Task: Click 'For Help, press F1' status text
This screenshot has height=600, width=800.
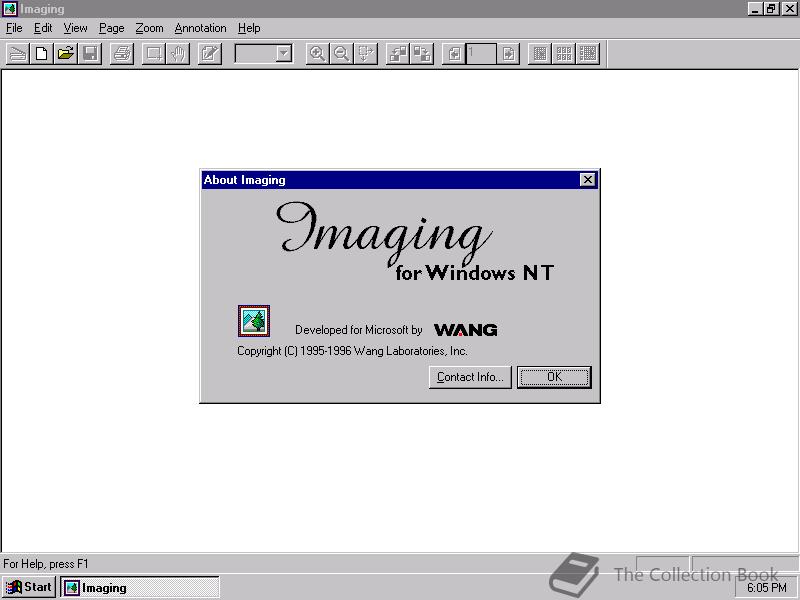Action: [45, 564]
